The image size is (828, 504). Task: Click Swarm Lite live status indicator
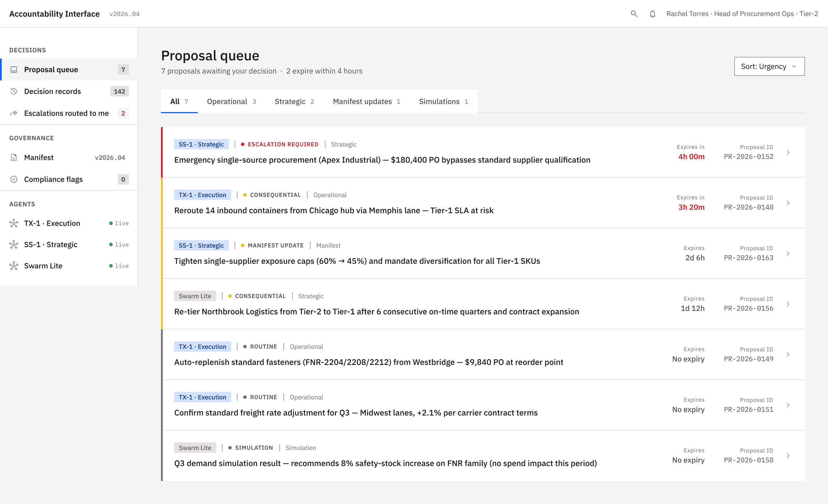(119, 266)
